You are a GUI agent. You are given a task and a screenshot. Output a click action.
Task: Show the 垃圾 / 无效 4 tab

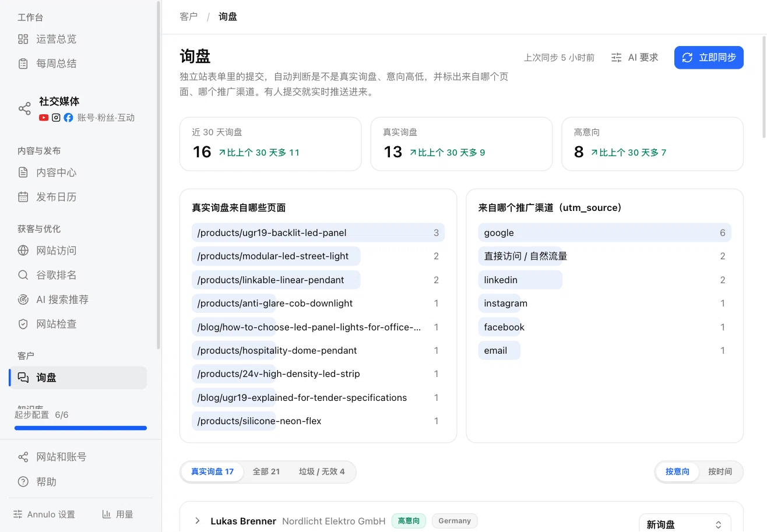pos(322,471)
